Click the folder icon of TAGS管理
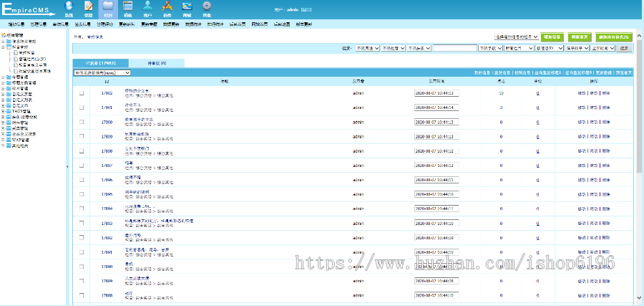 tap(9, 111)
